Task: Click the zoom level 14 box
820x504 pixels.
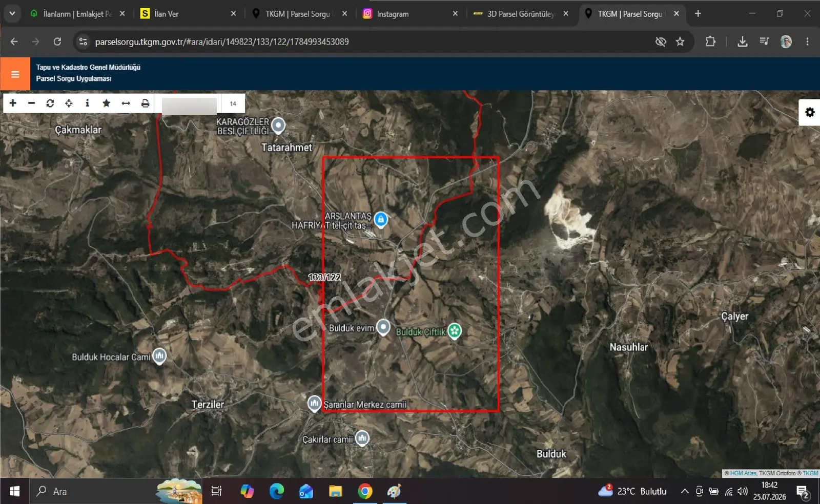Action: 233,103
